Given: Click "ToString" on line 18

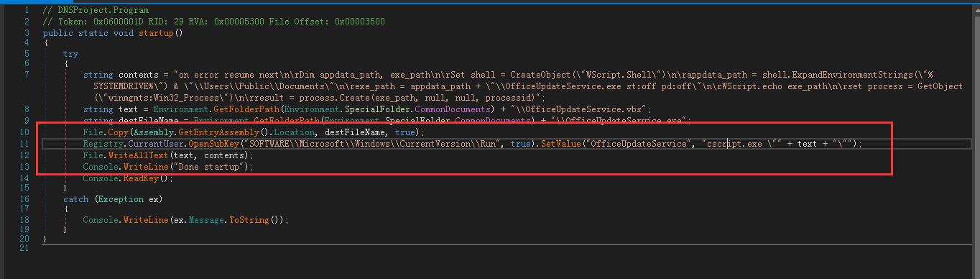Looking at the screenshot, I should [249, 219].
